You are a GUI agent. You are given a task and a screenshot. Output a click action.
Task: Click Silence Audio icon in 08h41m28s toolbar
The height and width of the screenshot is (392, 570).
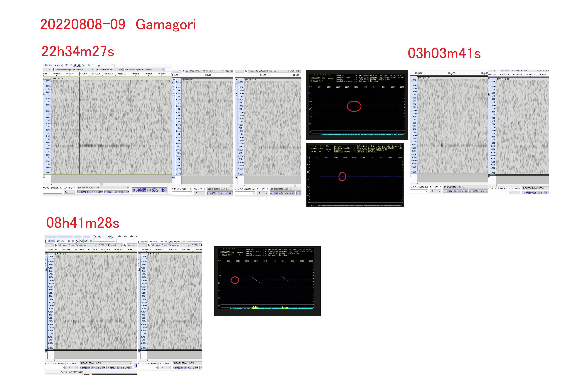point(53,241)
